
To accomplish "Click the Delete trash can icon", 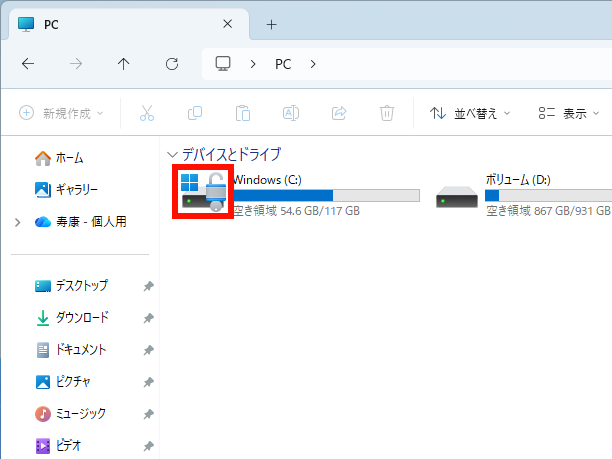I will pos(387,113).
